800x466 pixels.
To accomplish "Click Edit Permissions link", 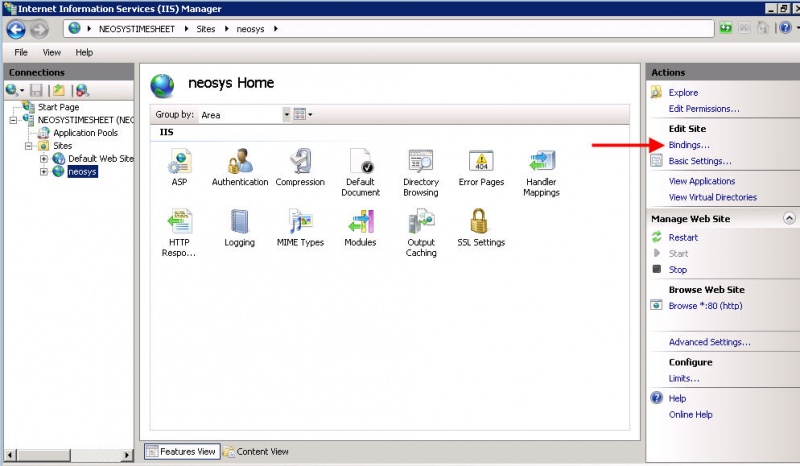I will 704,109.
